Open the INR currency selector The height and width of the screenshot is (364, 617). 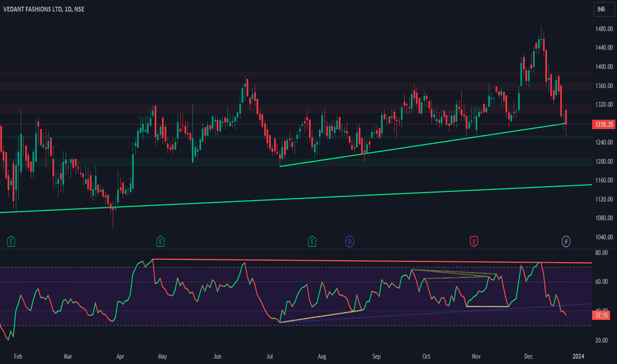pos(604,9)
